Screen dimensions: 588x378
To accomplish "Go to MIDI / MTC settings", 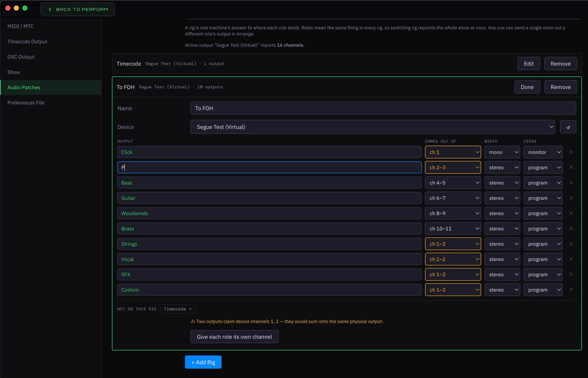I will [x=51, y=26].
